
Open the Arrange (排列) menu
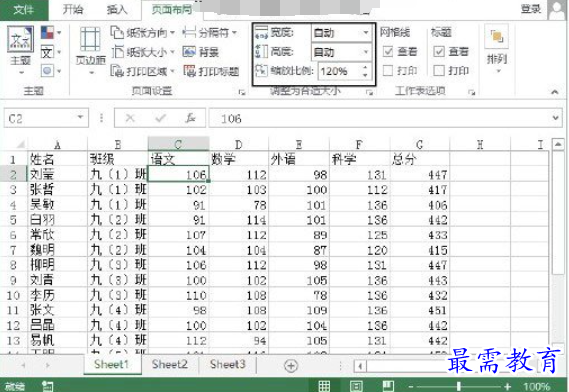[x=497, y=49]
